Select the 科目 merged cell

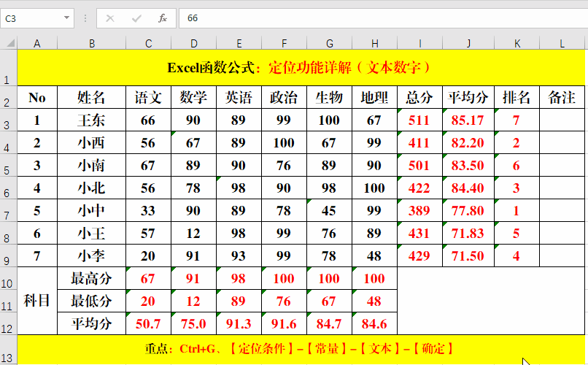[36, 301]
